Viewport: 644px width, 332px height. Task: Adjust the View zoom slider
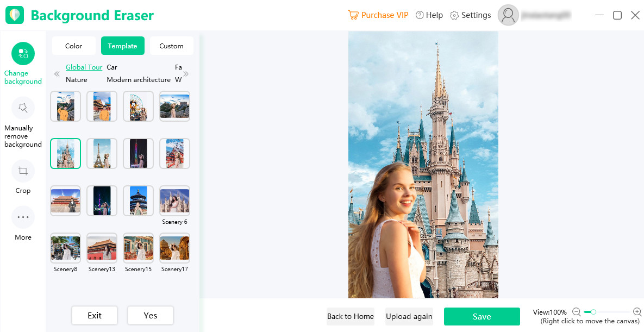tap(593, 312)
